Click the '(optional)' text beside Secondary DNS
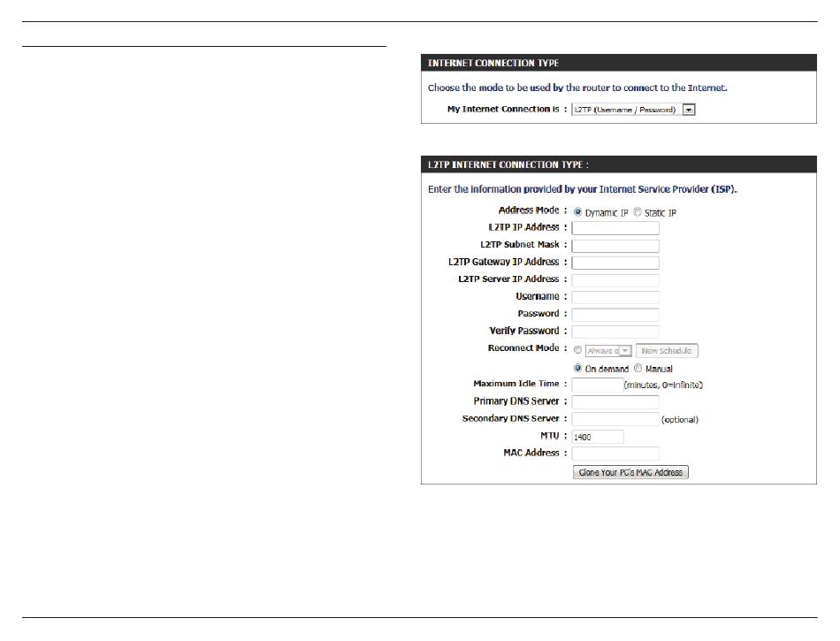The height and width of the screenshot is (641, 840). tap(680, 420)
